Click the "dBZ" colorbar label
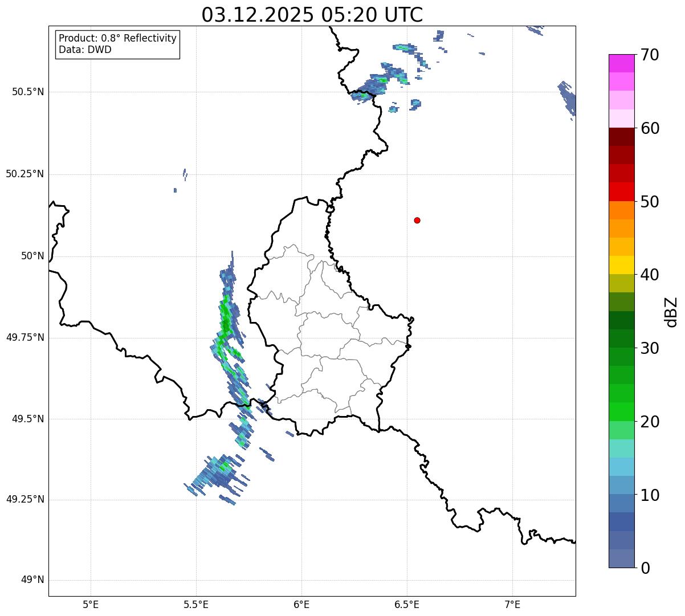 click(671, 312)
